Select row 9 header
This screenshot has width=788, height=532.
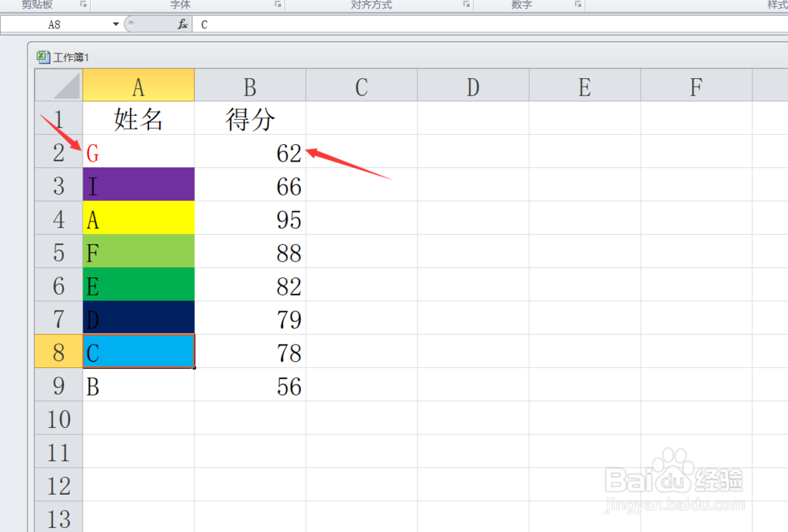click(59, 385)
